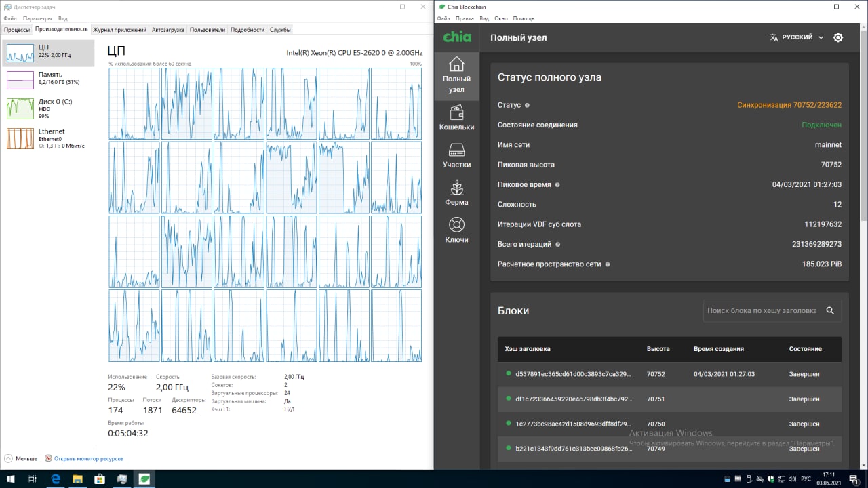Switch to the Процессы tab
Viewport: 868px width, 488px height.
(17, 30)
